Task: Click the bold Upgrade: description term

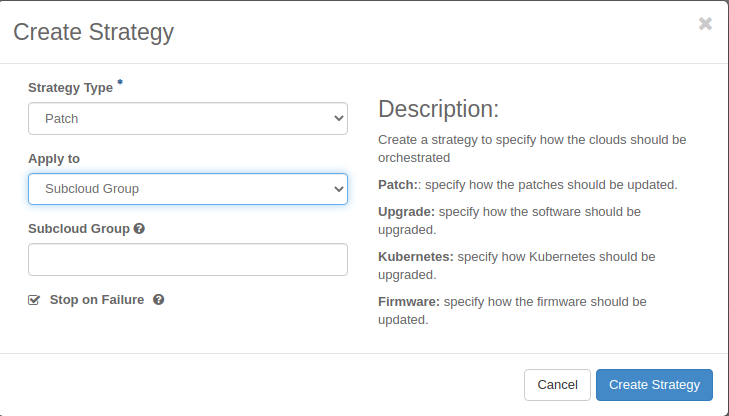Action: (x=406, y=212)
